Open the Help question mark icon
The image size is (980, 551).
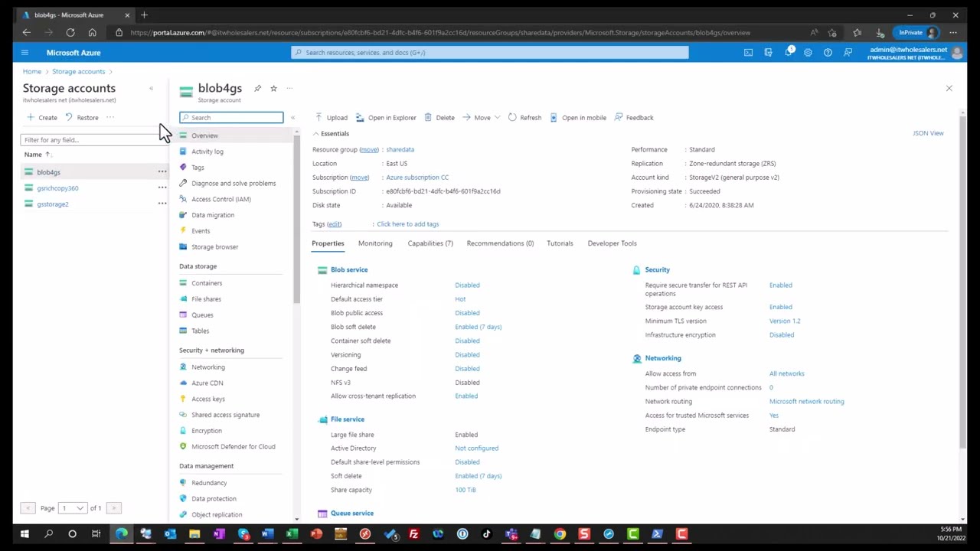tap(828, 53)
